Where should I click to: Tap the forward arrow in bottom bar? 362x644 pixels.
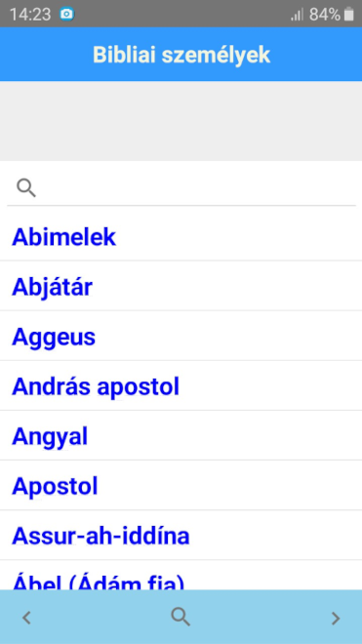[336, 618]
